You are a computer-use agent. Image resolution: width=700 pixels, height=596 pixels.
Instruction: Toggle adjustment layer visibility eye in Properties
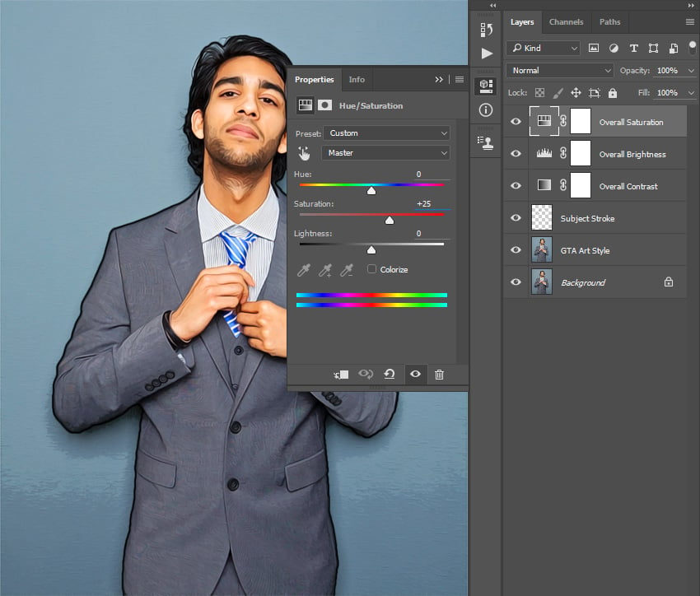415,374
